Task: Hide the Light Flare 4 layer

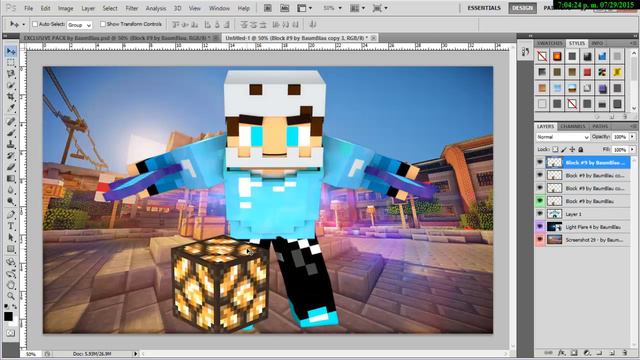Action: 540,227
